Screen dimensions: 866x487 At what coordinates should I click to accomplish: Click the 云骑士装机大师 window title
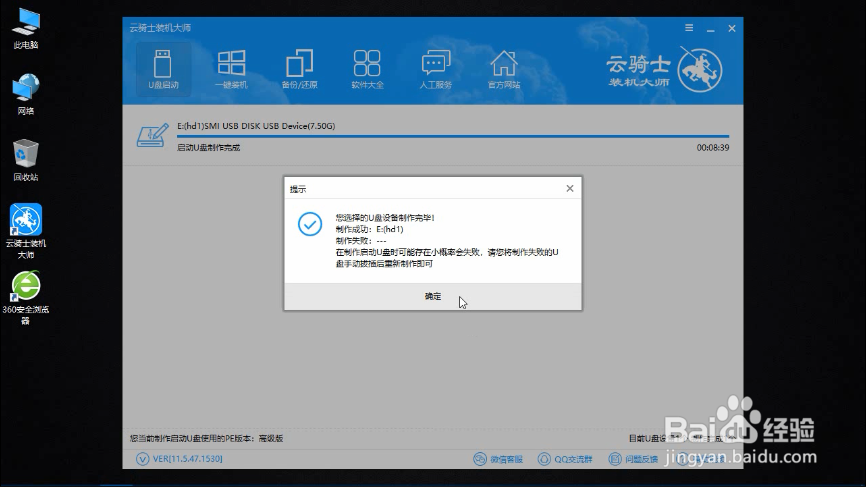[160, 28]
